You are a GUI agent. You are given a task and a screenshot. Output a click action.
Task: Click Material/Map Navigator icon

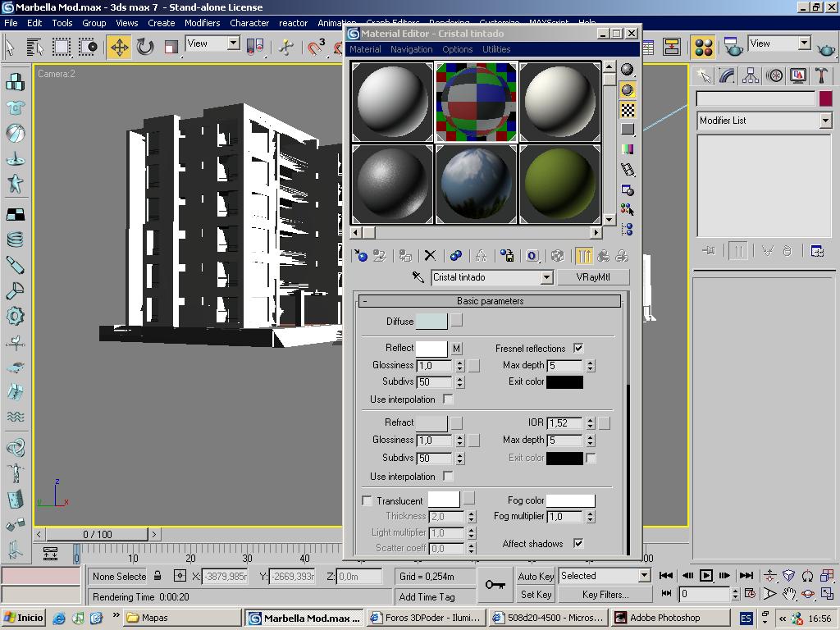[628, 230]
